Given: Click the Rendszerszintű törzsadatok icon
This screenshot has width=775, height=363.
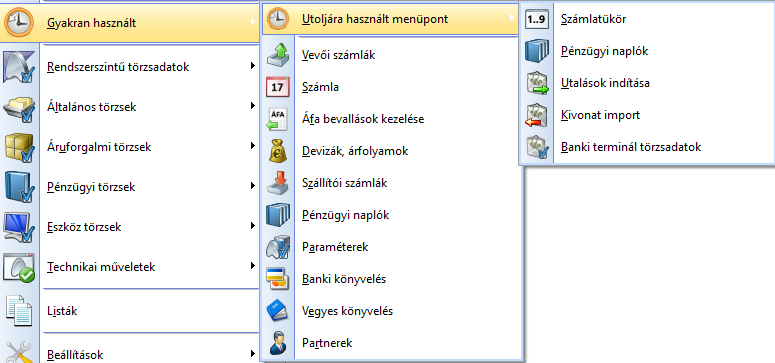Looking at the screenshot, I should (19, 67).
